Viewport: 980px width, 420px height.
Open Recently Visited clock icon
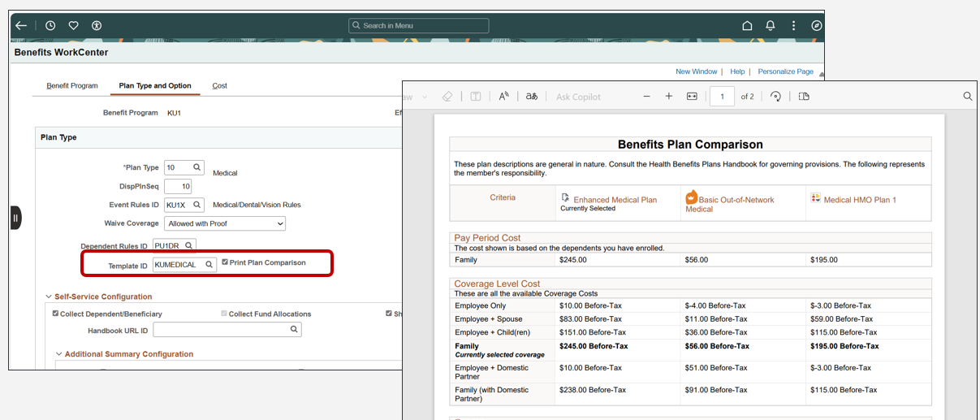pos(50,26)
